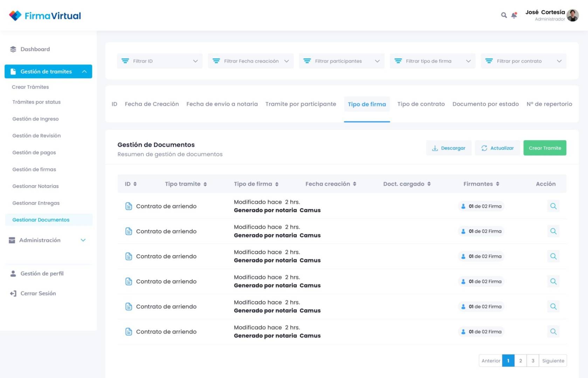This screenshot has height=378, width=588.
Task: Open Gestión de pagos
Action: click(34, 152)
